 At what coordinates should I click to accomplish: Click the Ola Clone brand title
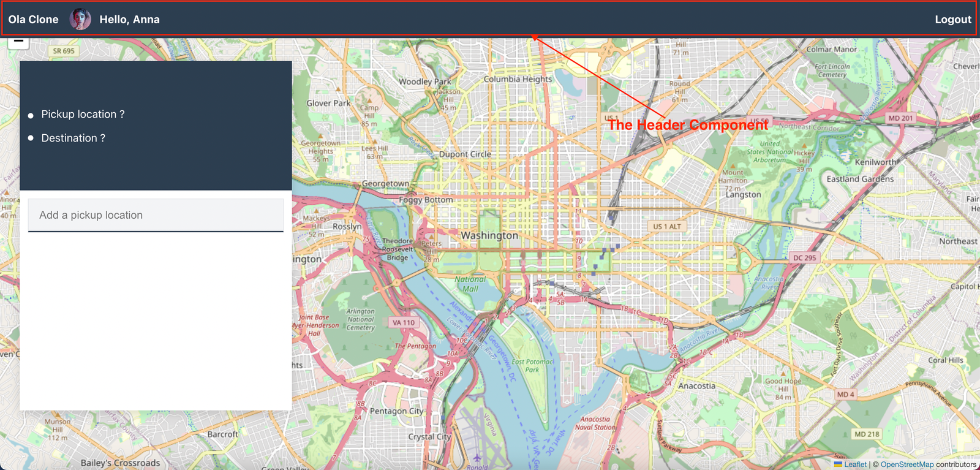[34, 20]
